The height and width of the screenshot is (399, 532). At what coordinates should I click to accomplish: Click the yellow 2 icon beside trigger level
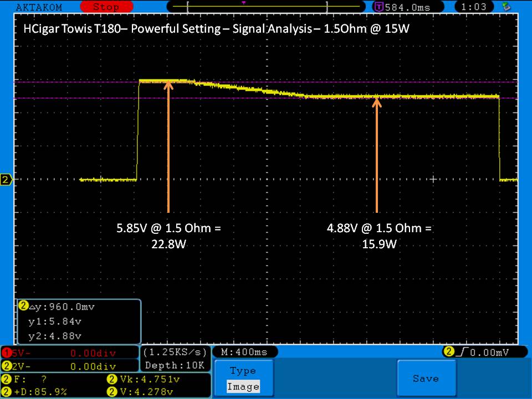pyautogui.click(x=448, y=351)
